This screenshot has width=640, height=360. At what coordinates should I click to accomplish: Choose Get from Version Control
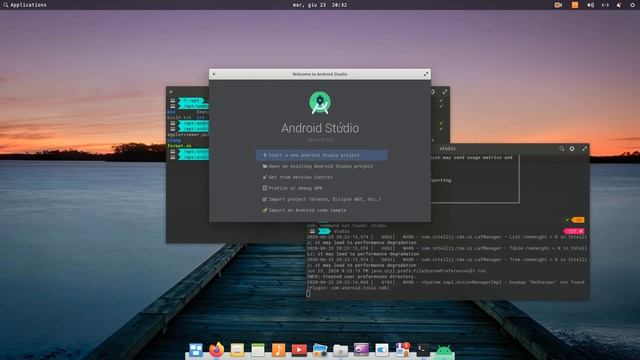coord(298,177)
